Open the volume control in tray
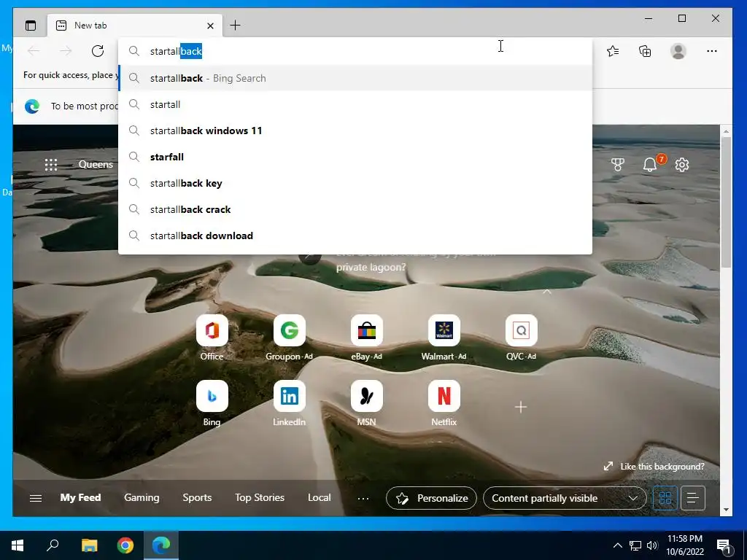The height and width of the screenshot is (560, 747). coord(652,545)
